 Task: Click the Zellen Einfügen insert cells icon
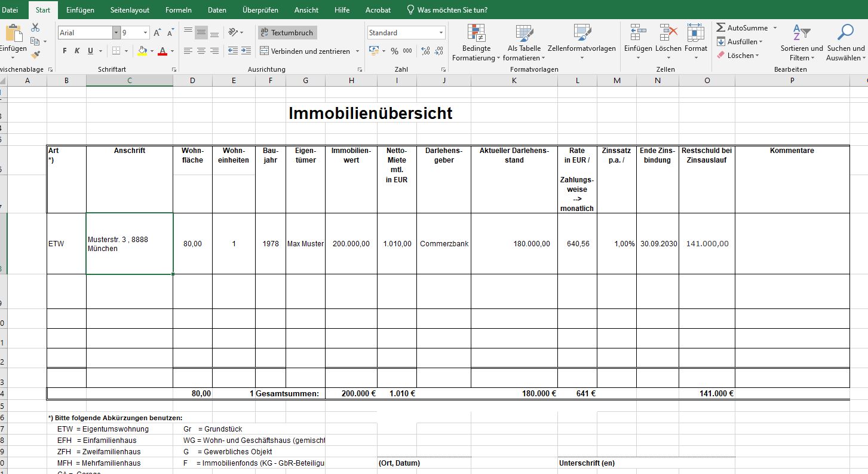(638, 33)
